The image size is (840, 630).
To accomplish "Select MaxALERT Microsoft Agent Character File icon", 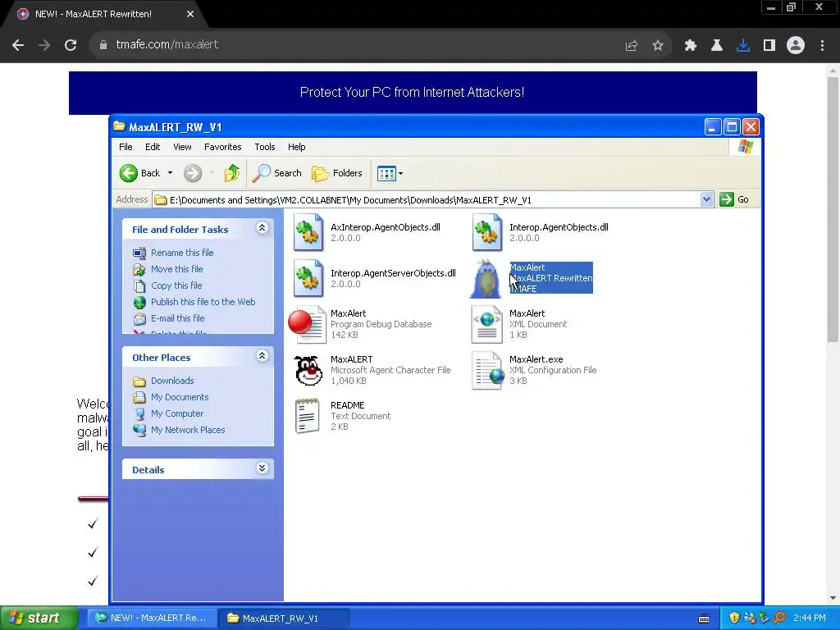I will click(x=308, y=370).
